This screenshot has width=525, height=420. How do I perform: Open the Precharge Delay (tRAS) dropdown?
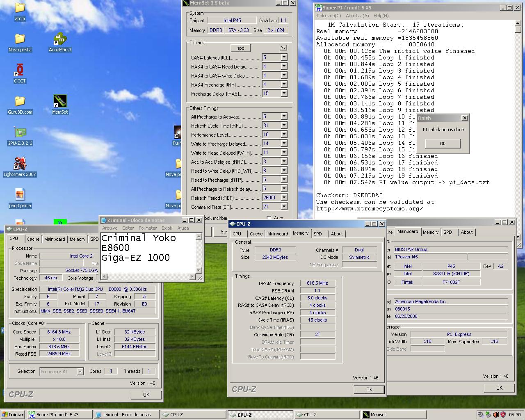(284, 94)
